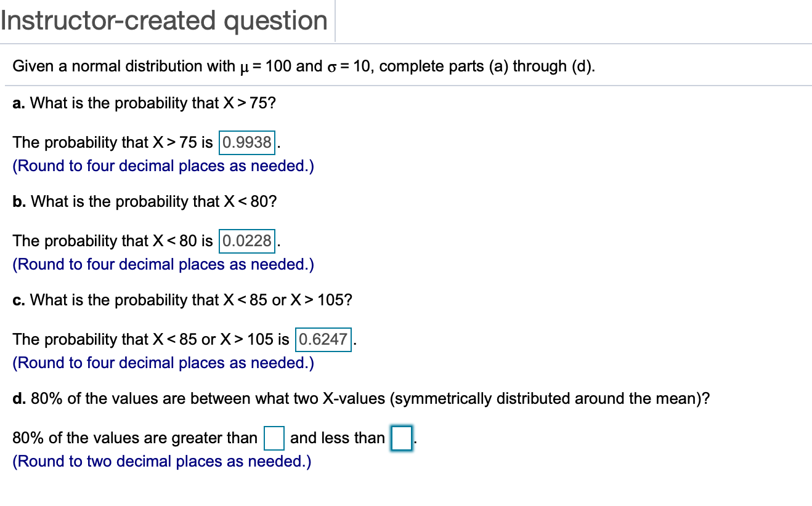Viewport: 812px width, 506px height.
Task: Select the statement 'The probability that X < 80 is'
Action: tap(114, 241)
